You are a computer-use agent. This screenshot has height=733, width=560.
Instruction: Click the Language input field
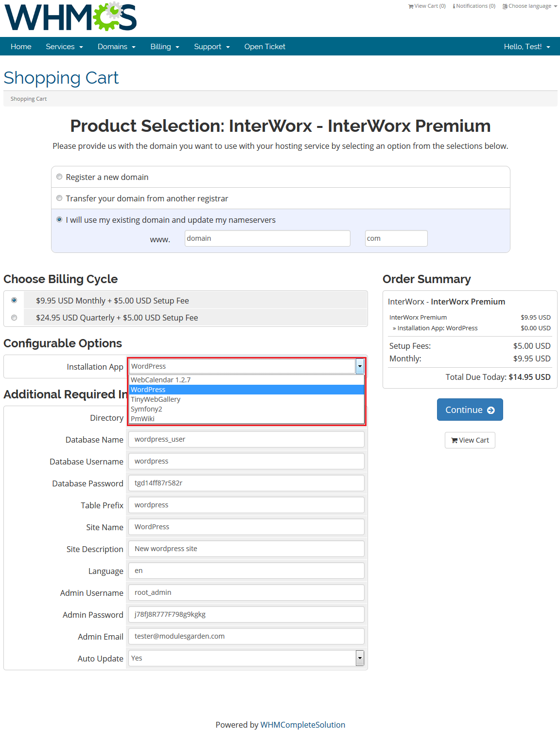pos(246,571)
